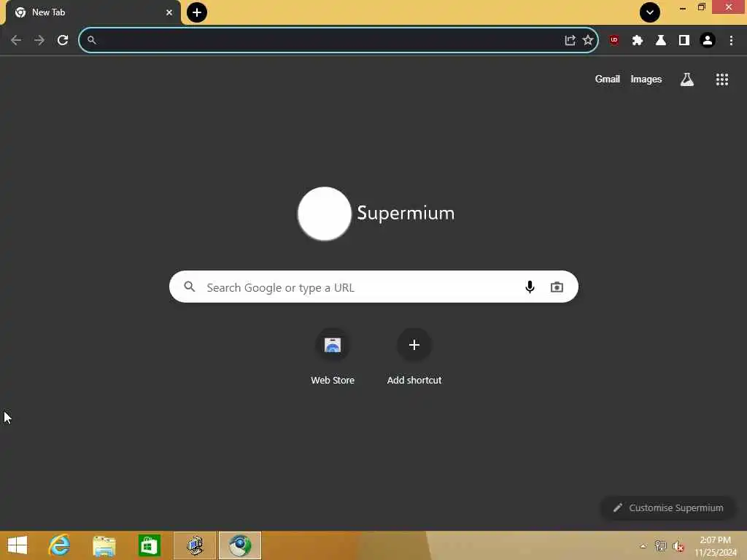747x560 pixels.
Task: Open a new tab with plus button
Action: [197, 12]
